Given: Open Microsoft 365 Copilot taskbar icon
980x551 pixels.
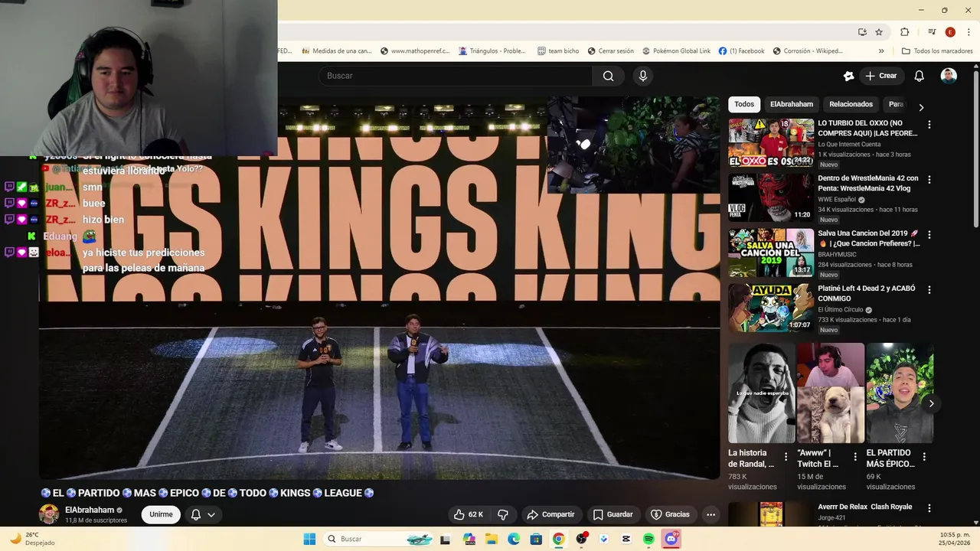Looking at the screenshot, I should pos(469,539).
